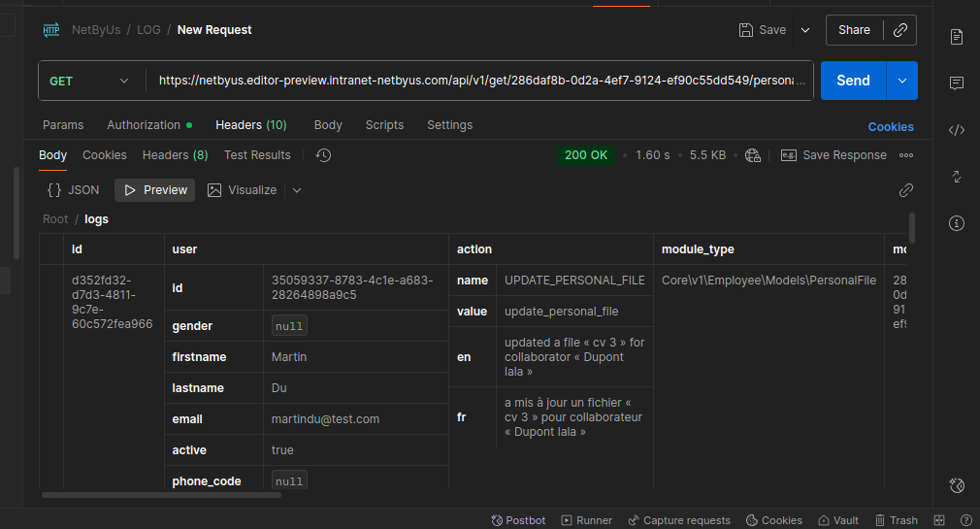Expand the Save options dropdown arrow
The image size is (980, 529).
pos(805,30)
